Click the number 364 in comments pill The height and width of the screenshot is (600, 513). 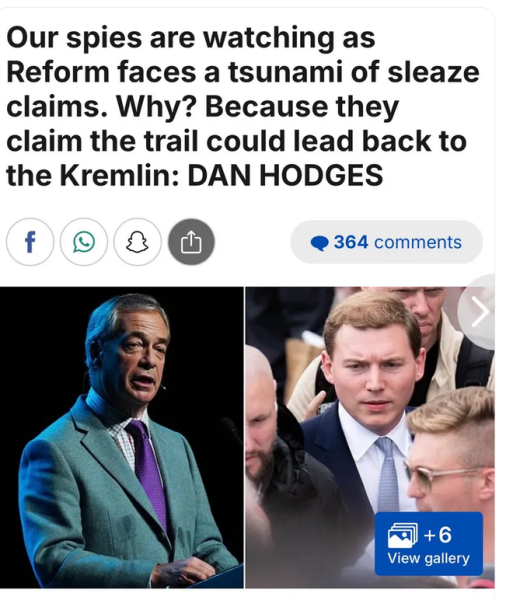pos(351,242)
